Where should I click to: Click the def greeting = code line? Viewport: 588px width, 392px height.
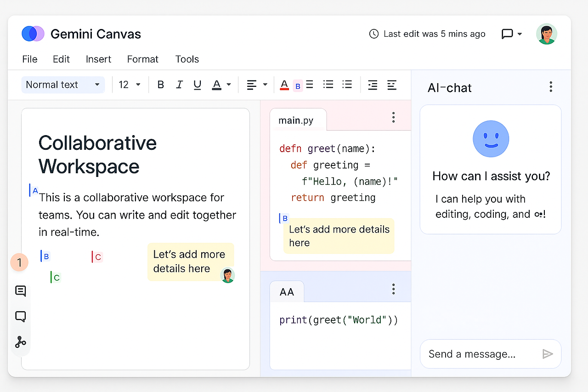tap(330, 165)
